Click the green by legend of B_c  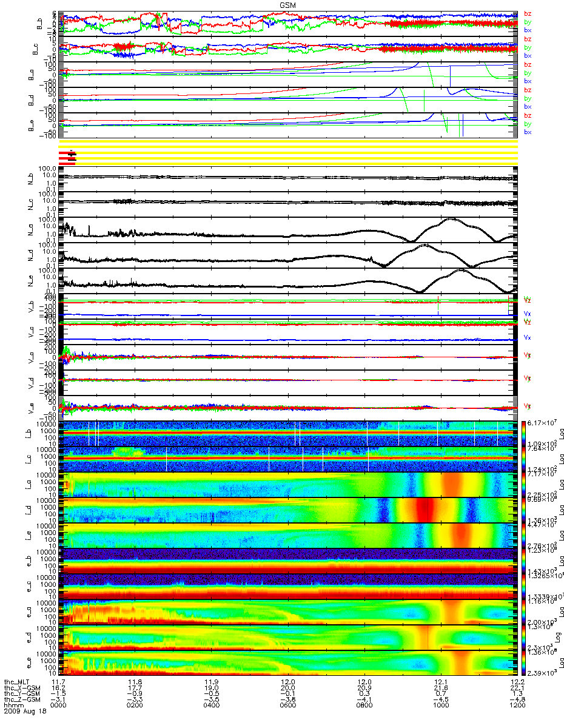pos(528,47)
